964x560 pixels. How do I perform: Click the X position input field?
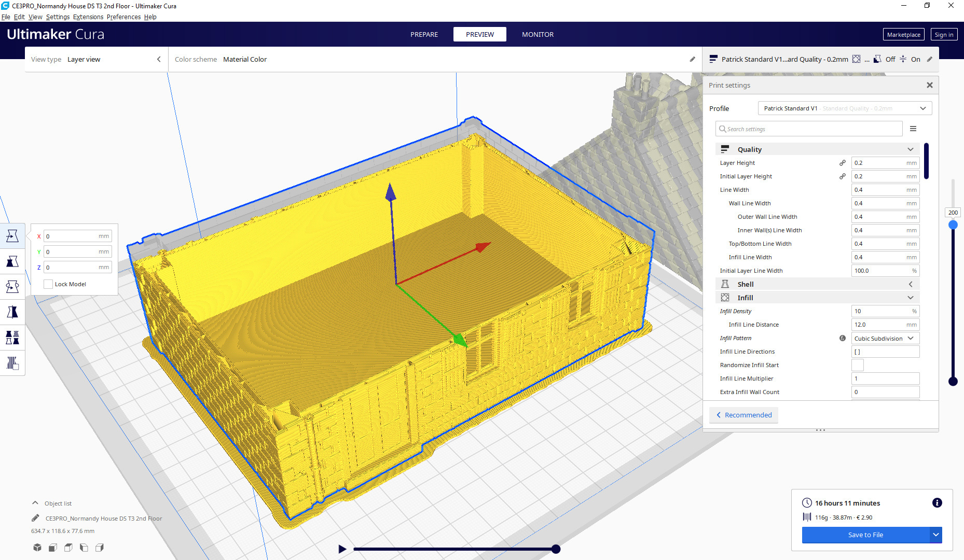[78, 236]
